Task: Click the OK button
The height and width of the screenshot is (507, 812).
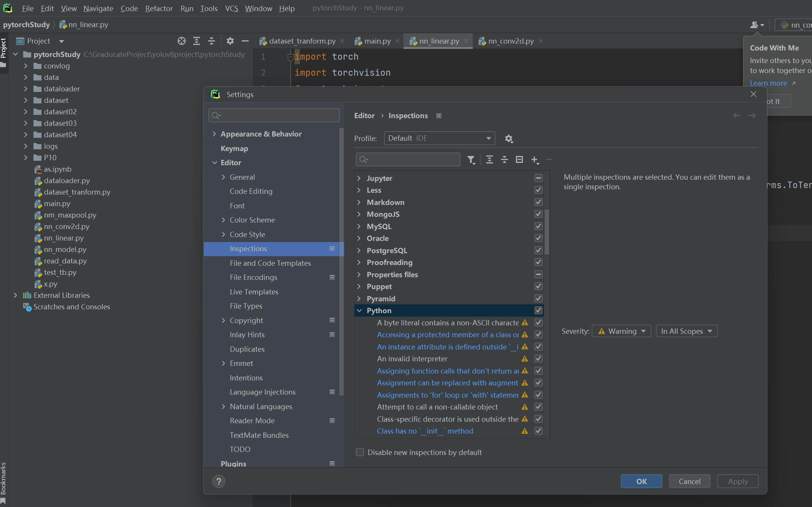Action: click(641, 481)
